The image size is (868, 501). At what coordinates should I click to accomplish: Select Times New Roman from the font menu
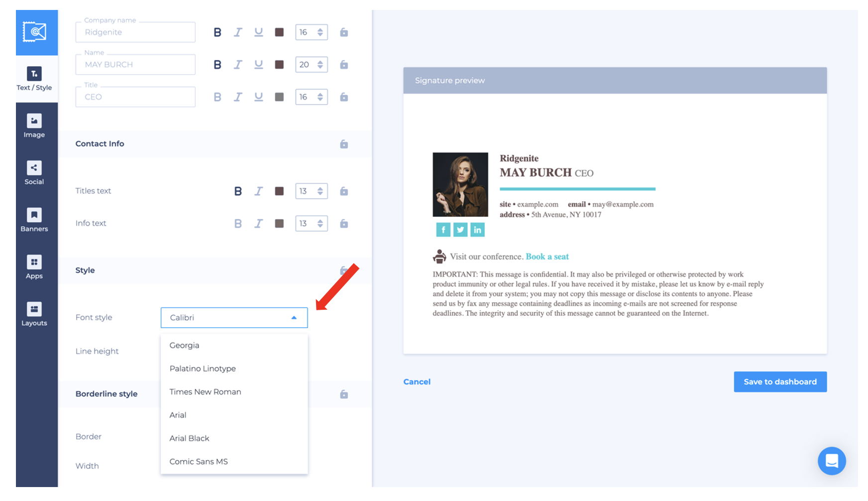click(x=205, y=391)
